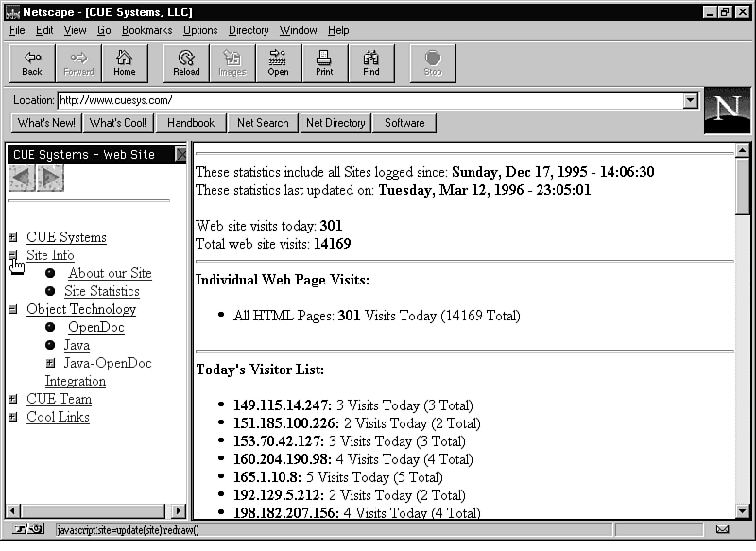This screenshot has height=551, width=756.
Task: Click the Net Search button
Action: pos(263,123)
